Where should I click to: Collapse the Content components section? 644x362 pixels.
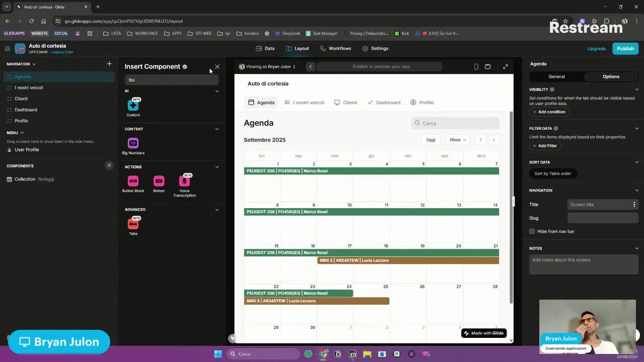pos(217,129)
